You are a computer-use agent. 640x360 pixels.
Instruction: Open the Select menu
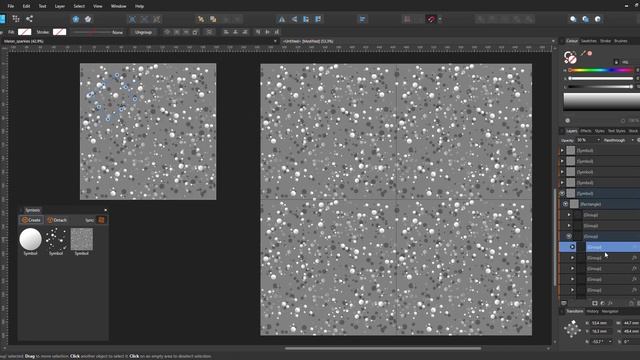[x=79, y=6]
